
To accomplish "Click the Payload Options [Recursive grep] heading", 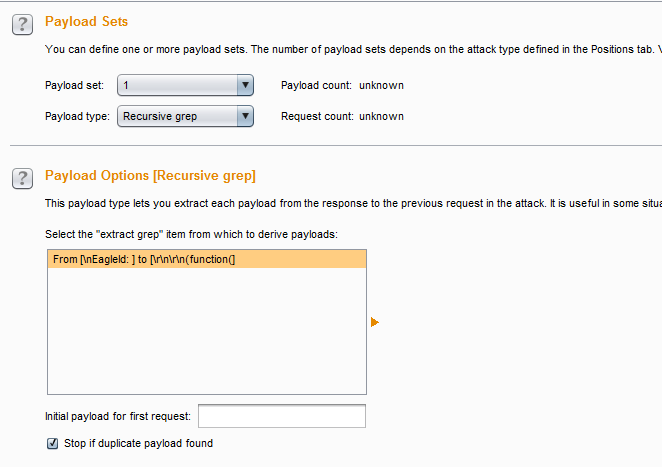I will pyautogui.click(x=150, y=176).
